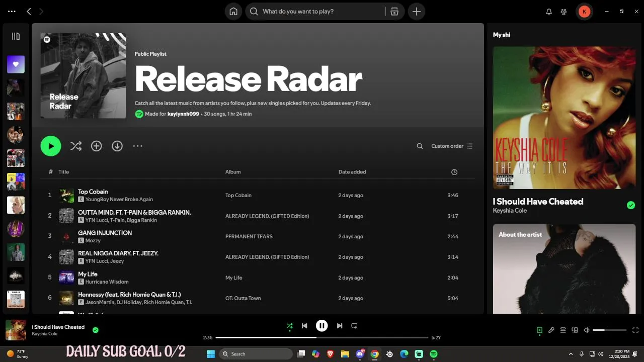
Task: Select the track My Life
Action: (88, 274)
